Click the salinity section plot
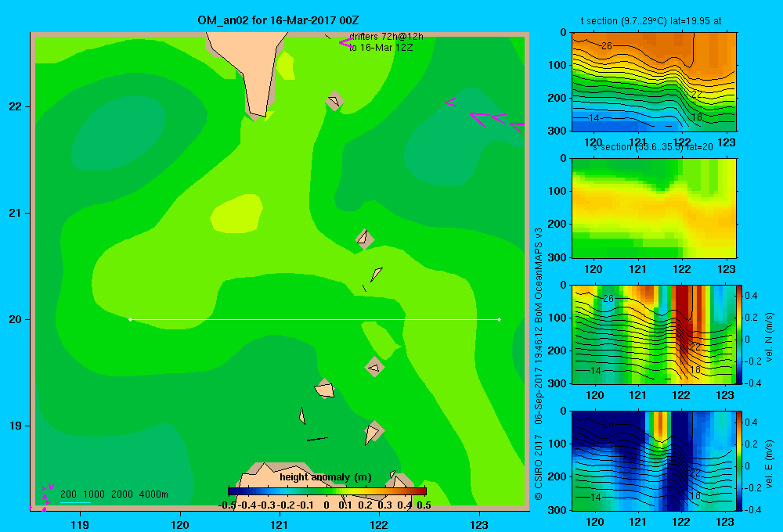 click(654, 208)
